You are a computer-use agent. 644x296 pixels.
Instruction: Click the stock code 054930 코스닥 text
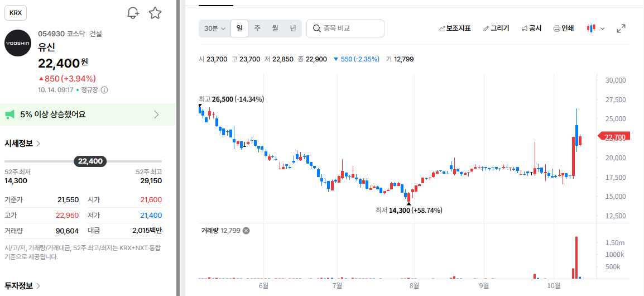click(x=61, y=34)
